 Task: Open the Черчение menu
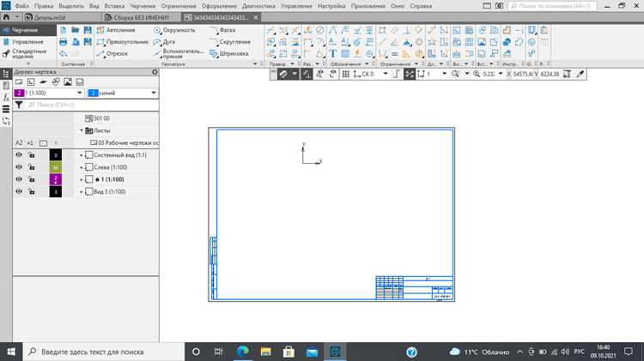143,6
